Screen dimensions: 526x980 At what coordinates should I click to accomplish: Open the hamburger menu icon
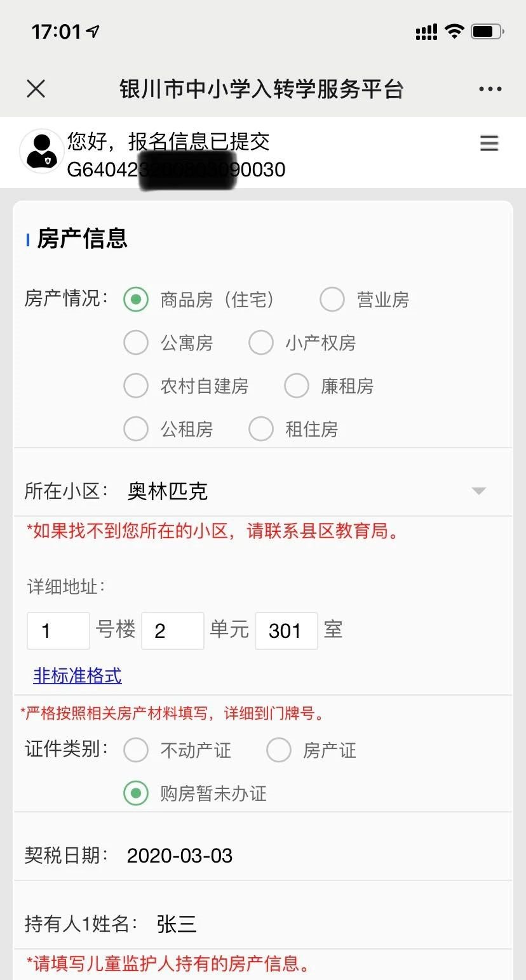click(x=489, y=143)
